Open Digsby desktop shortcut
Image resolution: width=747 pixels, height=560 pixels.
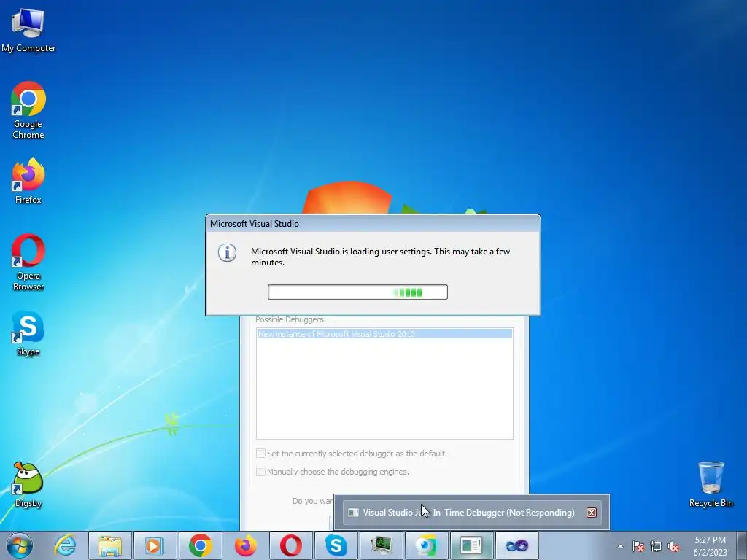pos(28,485)
